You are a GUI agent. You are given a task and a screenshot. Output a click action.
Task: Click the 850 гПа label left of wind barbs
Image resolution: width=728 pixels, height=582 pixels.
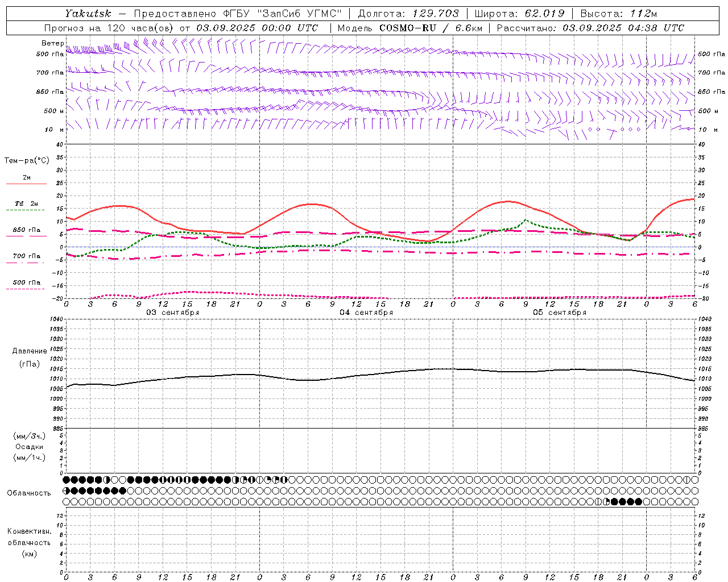point(51,92)
